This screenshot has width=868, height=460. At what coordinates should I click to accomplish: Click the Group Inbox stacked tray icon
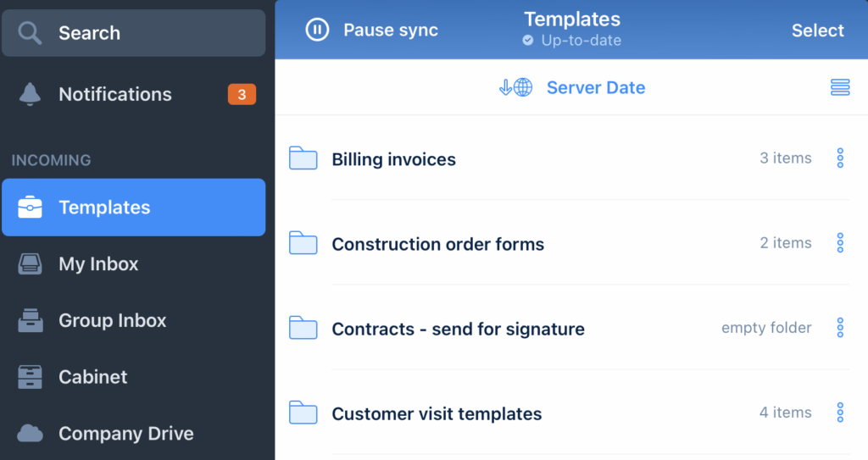tap(31, 321)
